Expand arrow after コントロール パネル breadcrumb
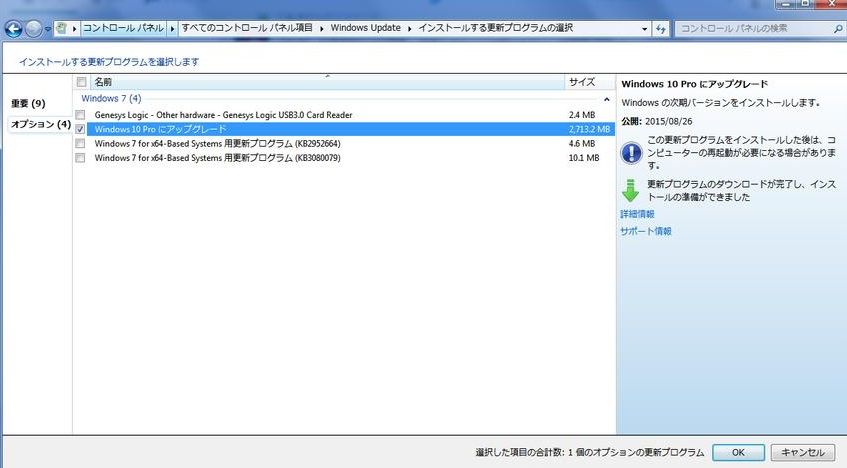This screenshot has width=847, height=468. [x=172, y=28]
